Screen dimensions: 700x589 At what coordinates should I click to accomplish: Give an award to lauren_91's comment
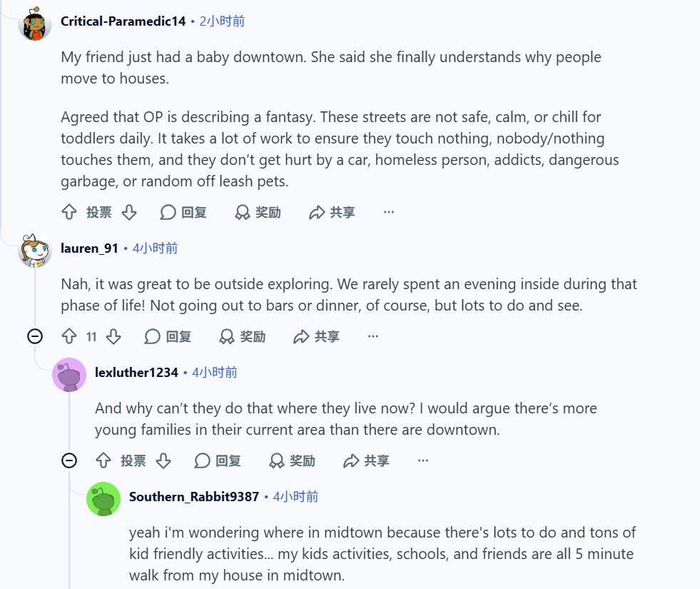[x=243, y=336]
